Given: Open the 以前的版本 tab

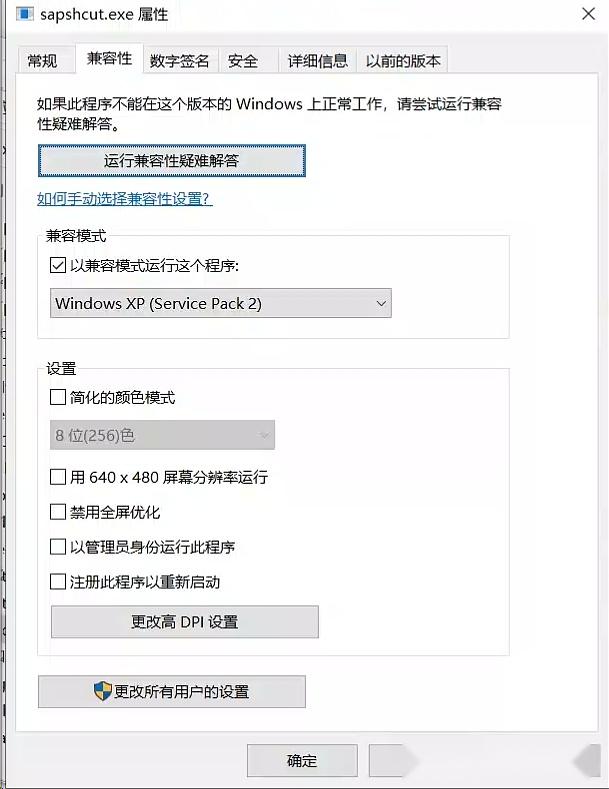Looking at the screenshot, I should pos(403,61).
